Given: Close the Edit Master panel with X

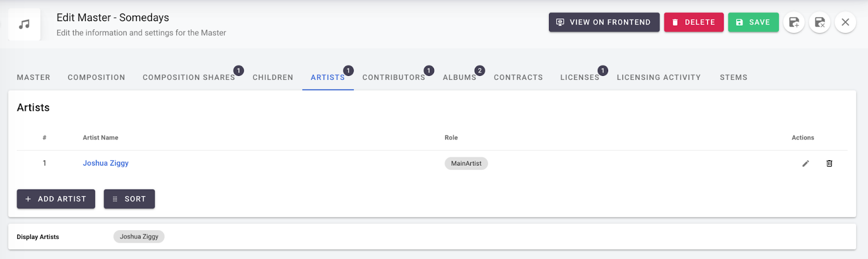Looking at the screenshot, I should point(845,22).
